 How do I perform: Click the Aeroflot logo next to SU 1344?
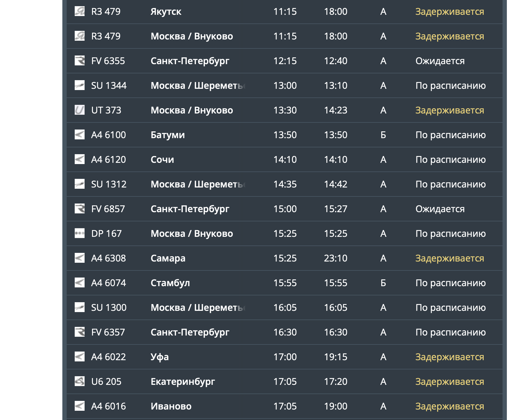pyautogui.click(x=80, y=85)
